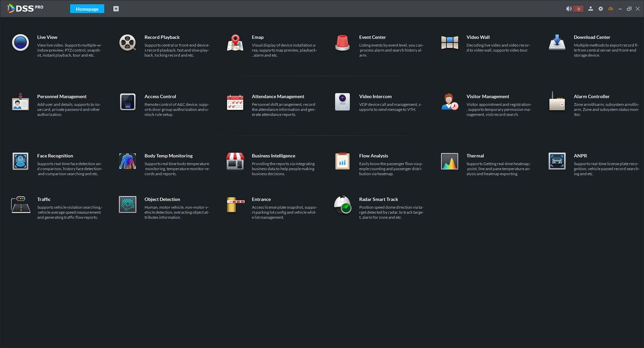
Task: Open Face Recognition icon
Action: click(x=20, y=161)
